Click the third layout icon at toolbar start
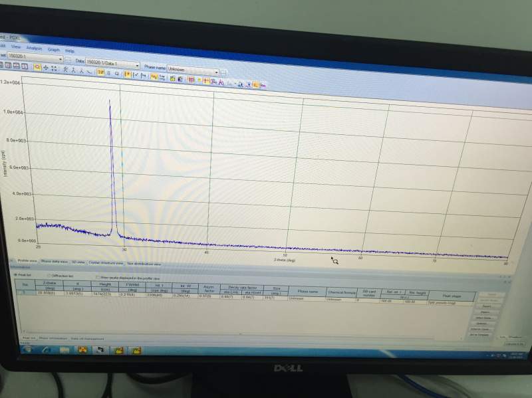This screenshot has width=532, height=398. coord(16,65)
